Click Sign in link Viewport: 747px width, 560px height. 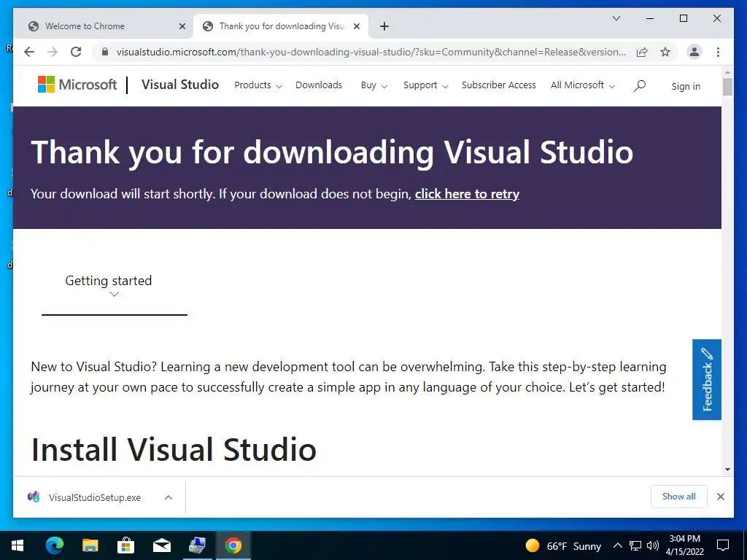686,86
